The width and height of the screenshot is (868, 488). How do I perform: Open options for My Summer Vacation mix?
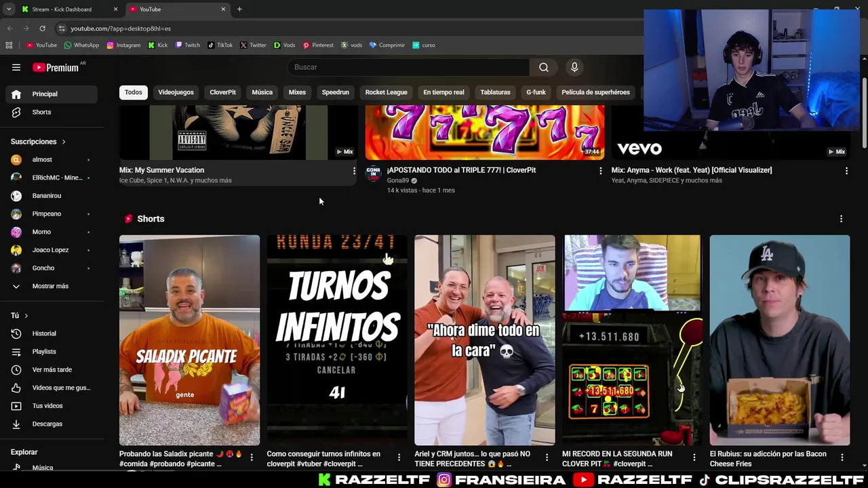(x=354, y=171)
